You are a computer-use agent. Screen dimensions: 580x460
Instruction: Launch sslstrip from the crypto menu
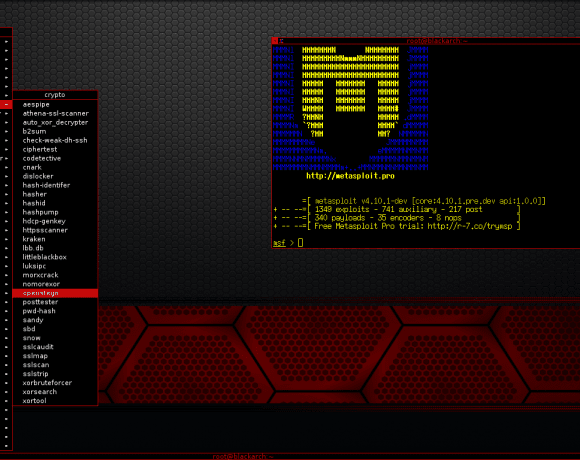click(x=55, y=374)
